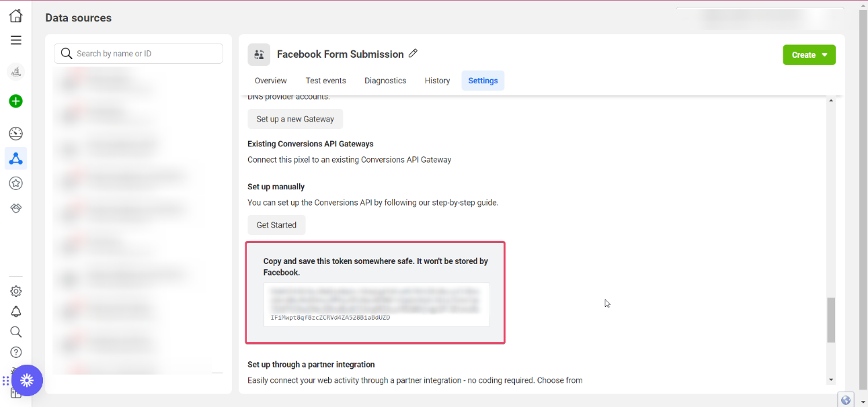Viewport: 868px width, 407px height.
Task: Open the Create dropdown button
Action: tap(809, 55)
